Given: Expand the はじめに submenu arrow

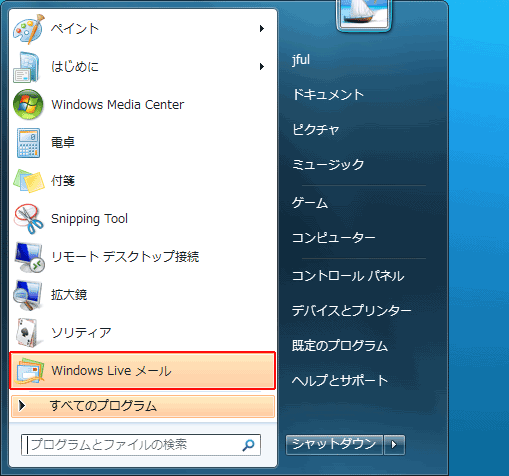Looking at the screenshot, I should [x=262, y=67].
